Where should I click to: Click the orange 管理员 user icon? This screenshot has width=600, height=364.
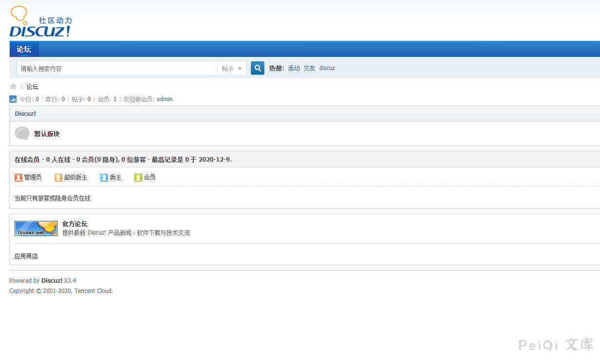coord(19,178)
